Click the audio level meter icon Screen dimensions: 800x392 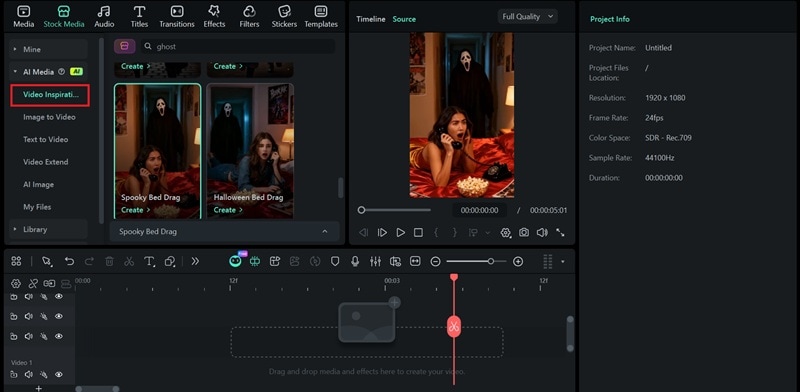coord(547,261)
